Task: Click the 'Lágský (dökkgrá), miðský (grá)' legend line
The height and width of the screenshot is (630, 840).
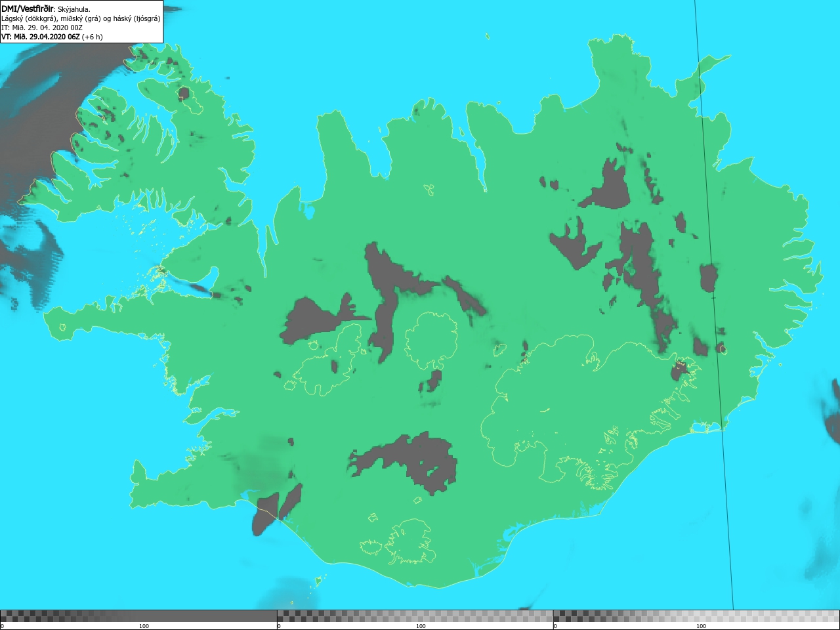Action: [x=81, y=18]
